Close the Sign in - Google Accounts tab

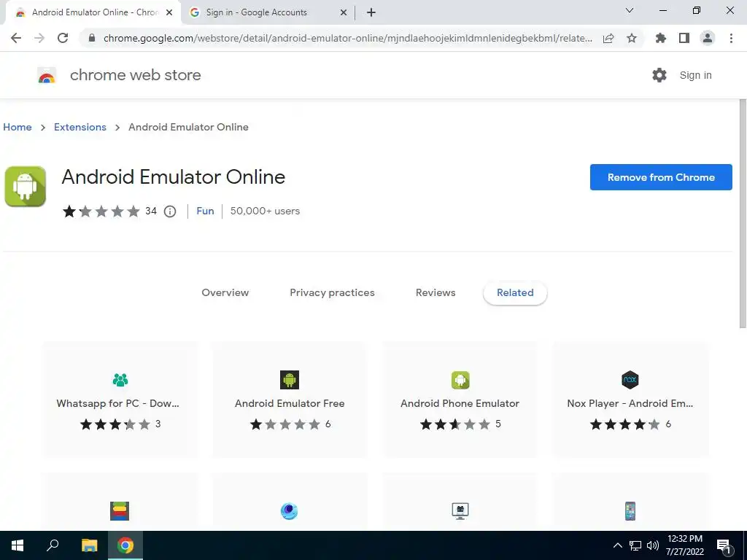pyautogui.click(x=344, y=12)
